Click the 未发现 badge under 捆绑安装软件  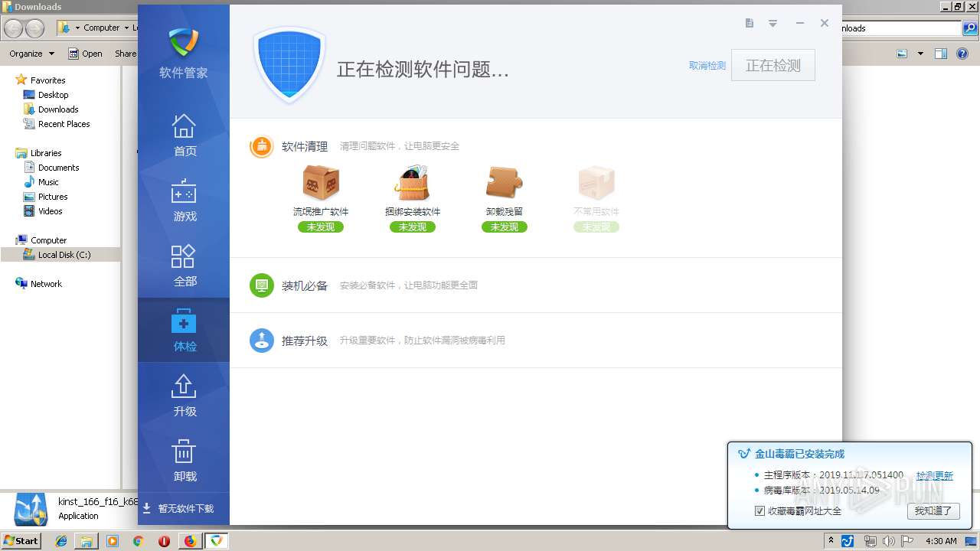[x=413, y=227]
